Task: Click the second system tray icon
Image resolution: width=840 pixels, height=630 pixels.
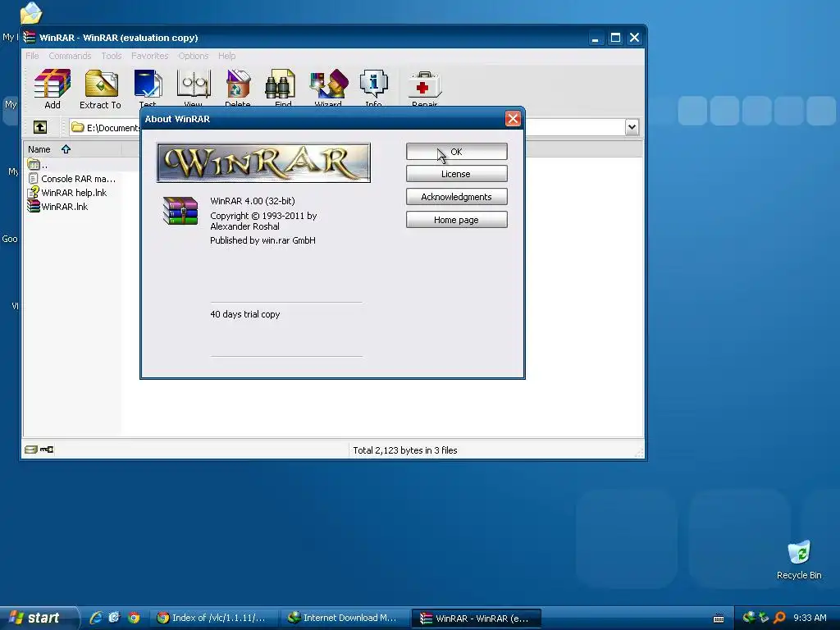Action: click(764, 618)
